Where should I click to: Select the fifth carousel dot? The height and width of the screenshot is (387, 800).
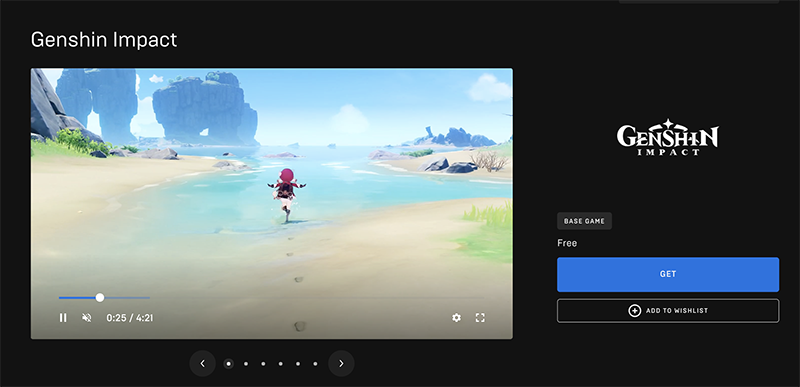click(x=298, y=364)
